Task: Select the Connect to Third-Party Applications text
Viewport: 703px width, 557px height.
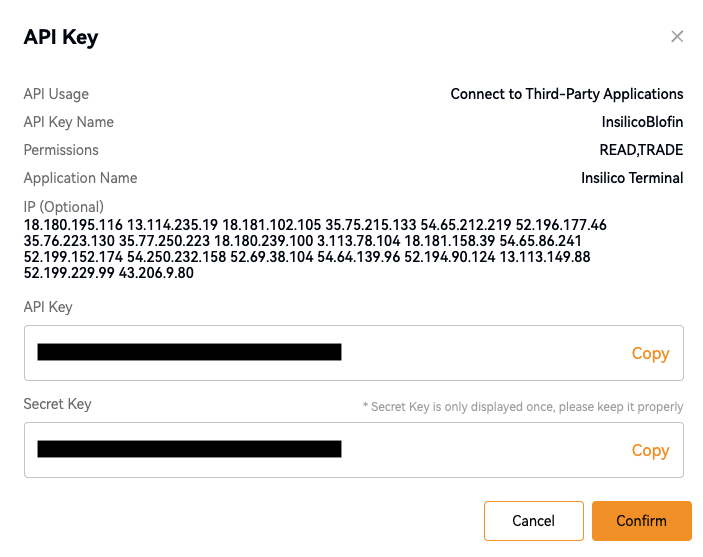Action: (x=566, y=94)
